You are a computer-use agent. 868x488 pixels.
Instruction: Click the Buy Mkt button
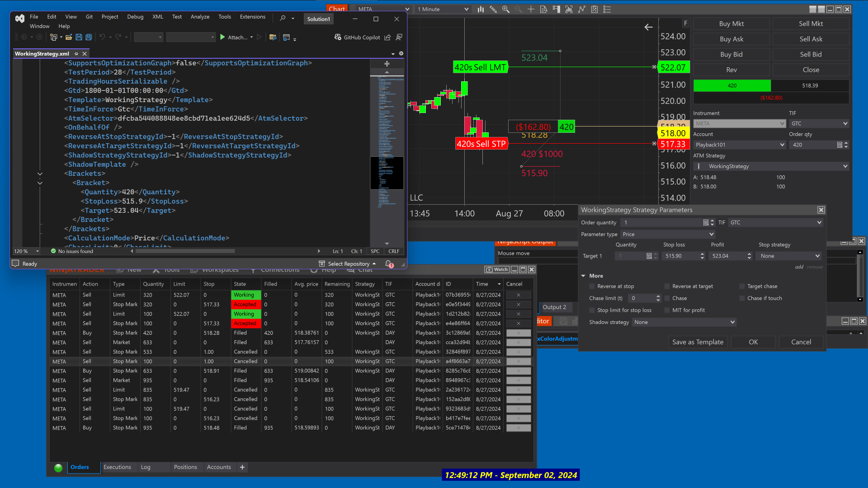pyautogui.click(x=731, y=24)
